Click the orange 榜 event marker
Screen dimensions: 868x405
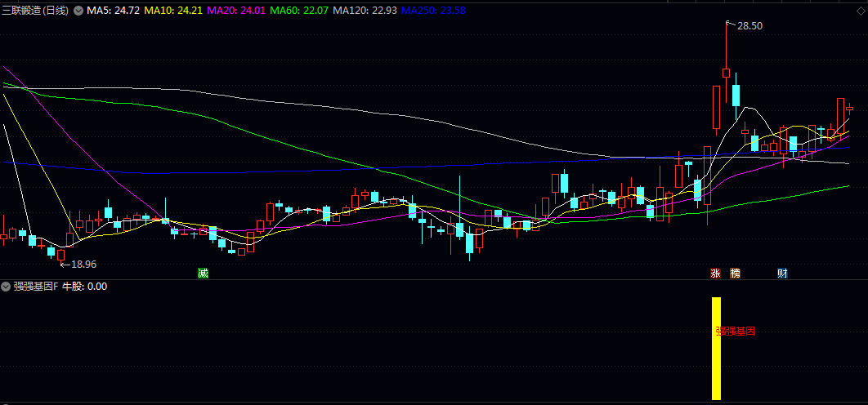coord(735,273)
